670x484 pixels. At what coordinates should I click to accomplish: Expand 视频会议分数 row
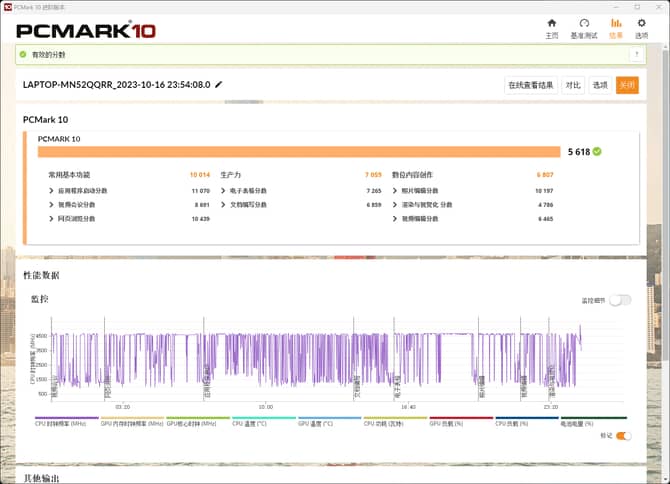tap(52, 204)
